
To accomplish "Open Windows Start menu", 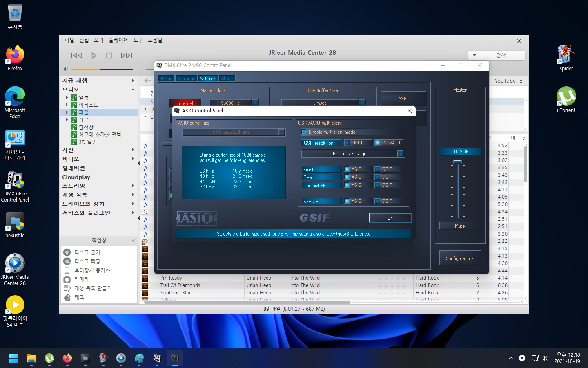I will point(13,359).
